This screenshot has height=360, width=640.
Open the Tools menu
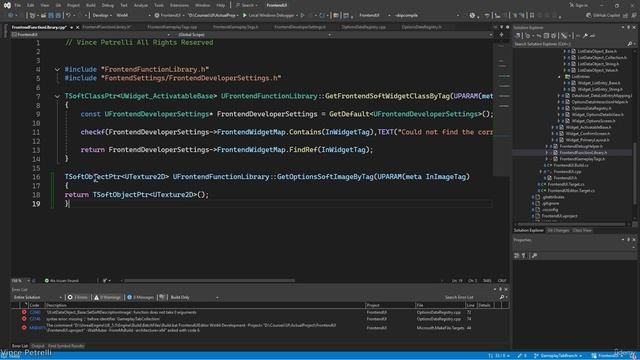(x=159, y=5)
